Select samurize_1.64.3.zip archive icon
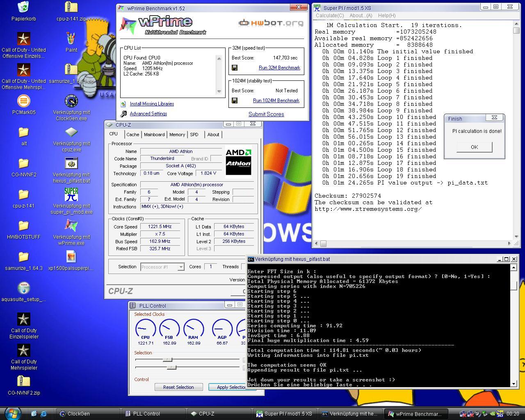The image size is (525, 420). point(71,70)
